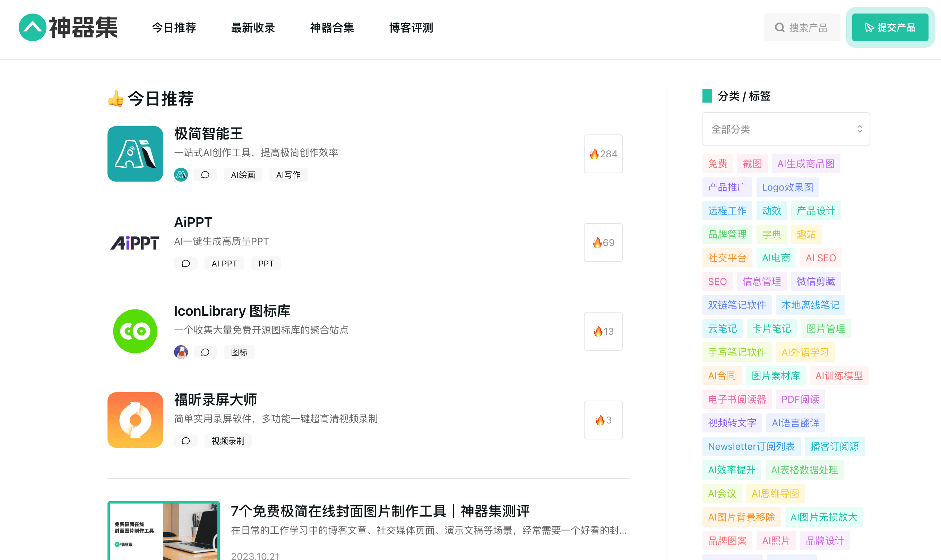941x560 pixels.
Task: Select the AI绘画 tag
Action: click(243, 175)
